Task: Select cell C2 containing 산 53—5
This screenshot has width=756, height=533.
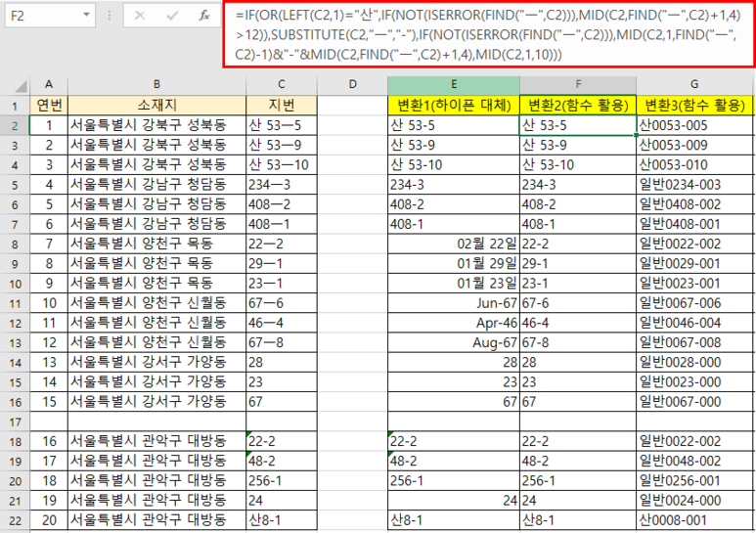Action: point(282,125)
